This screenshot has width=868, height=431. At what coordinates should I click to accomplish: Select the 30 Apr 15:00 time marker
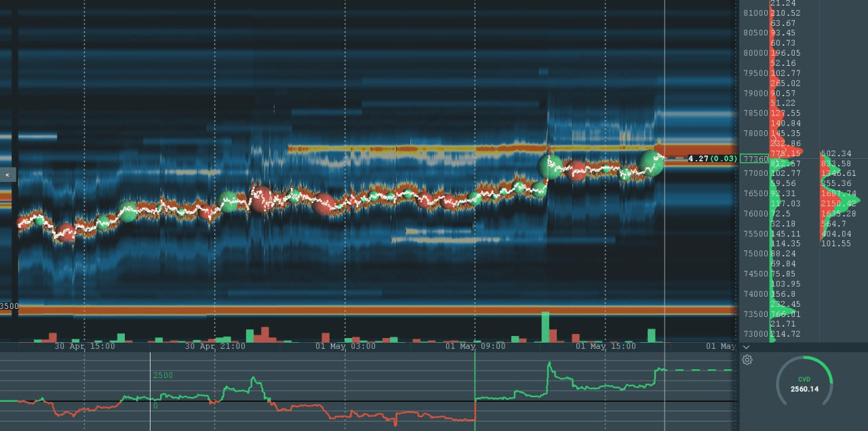tap(85, 346)
